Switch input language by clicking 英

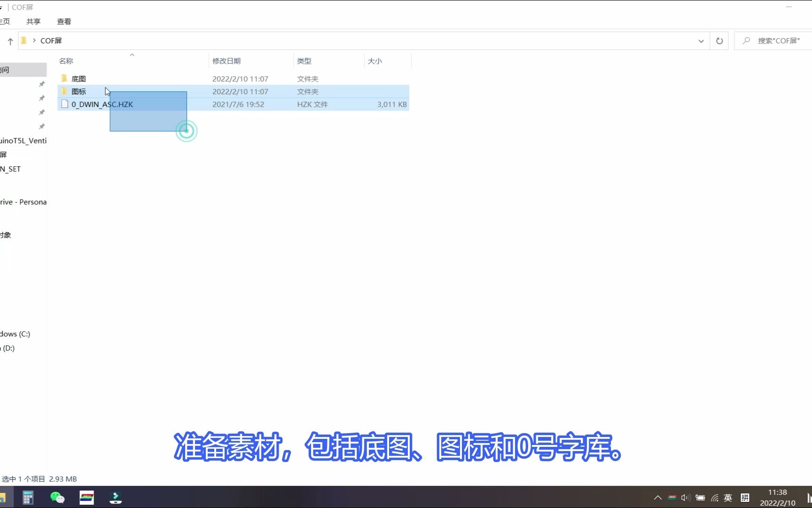pos(728,498)
